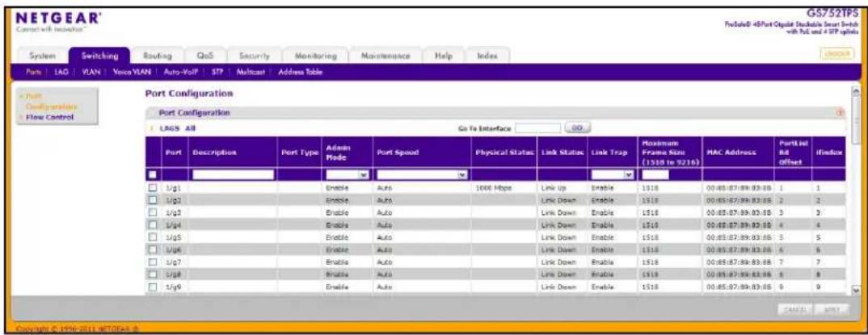Check the box for port 1/g2
Screen dimensions: 868x335
coord(152,201)
